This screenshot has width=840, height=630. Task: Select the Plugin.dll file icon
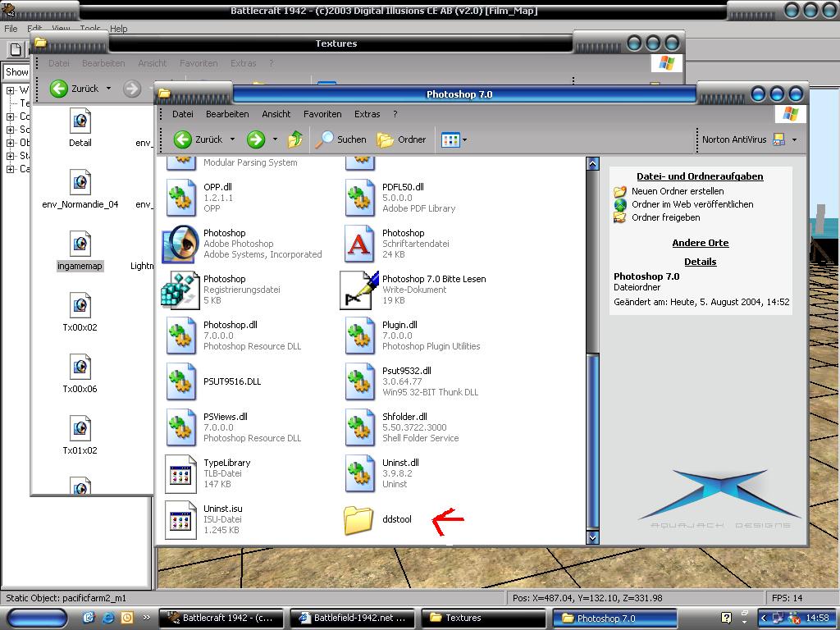359,336
